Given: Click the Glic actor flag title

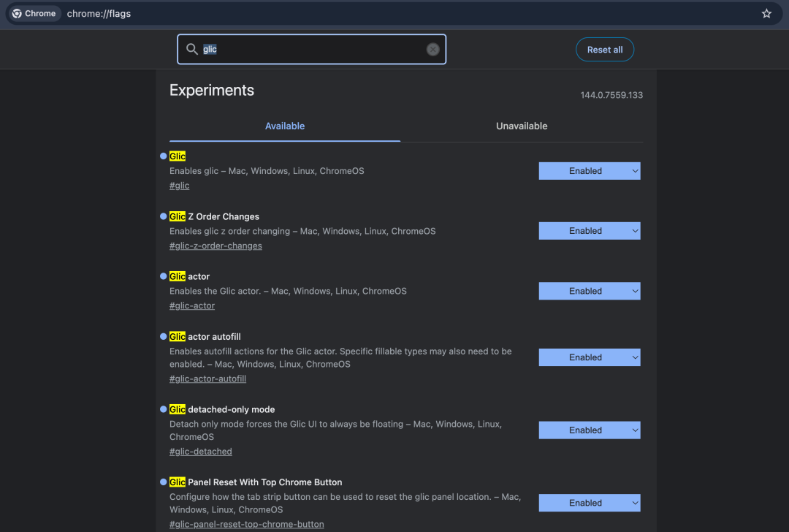Looking at the screenshot, I should point(189,276).
